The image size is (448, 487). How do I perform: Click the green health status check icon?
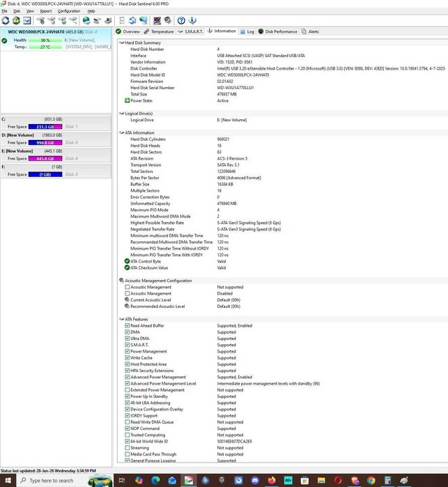coord(4,40)
